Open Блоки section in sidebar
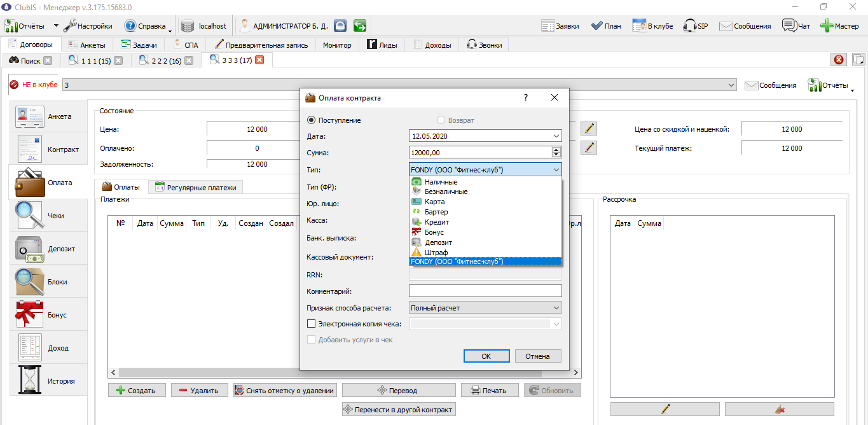 point(48,282)
